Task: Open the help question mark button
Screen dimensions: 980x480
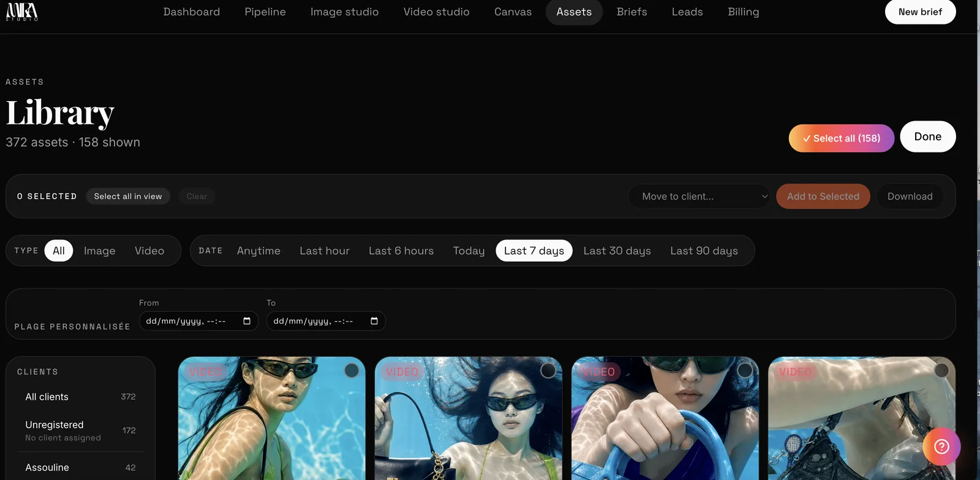Action: [941, 446]
